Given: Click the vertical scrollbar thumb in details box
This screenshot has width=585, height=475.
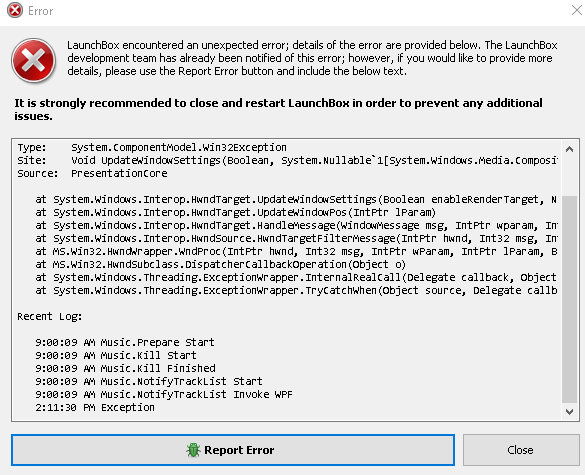Looking at the screenshot, I should [569, 300].
